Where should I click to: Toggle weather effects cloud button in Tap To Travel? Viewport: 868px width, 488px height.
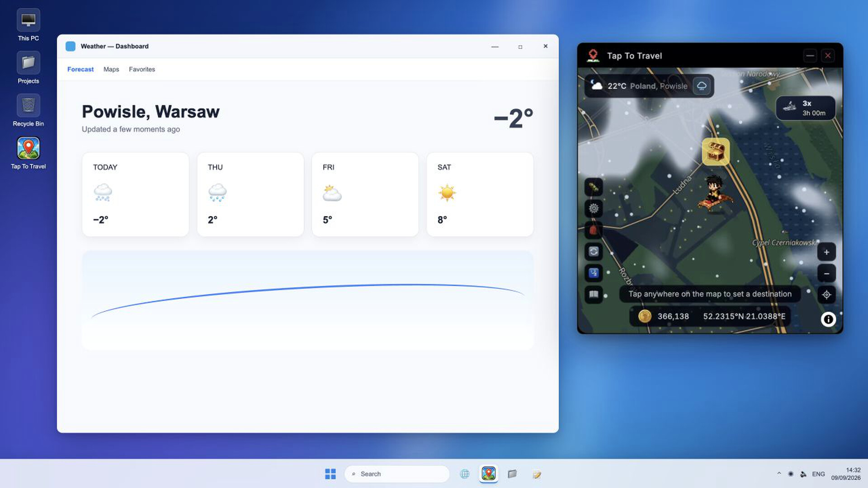click(702, 86)
